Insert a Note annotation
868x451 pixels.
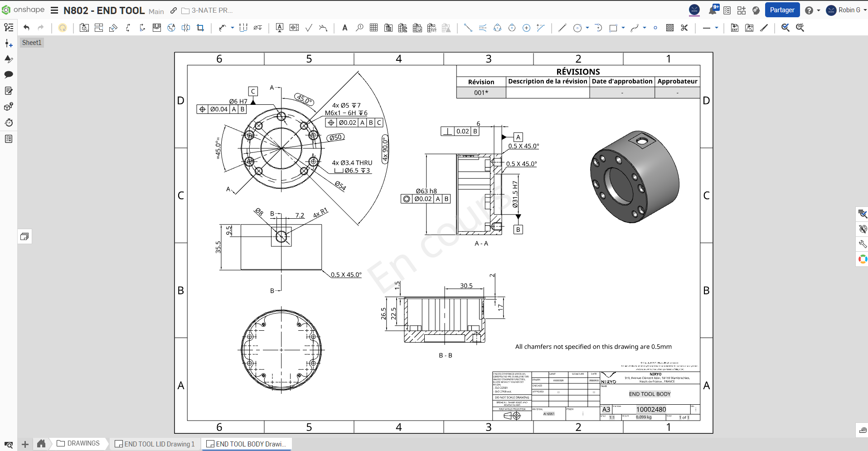pos(344,28)
